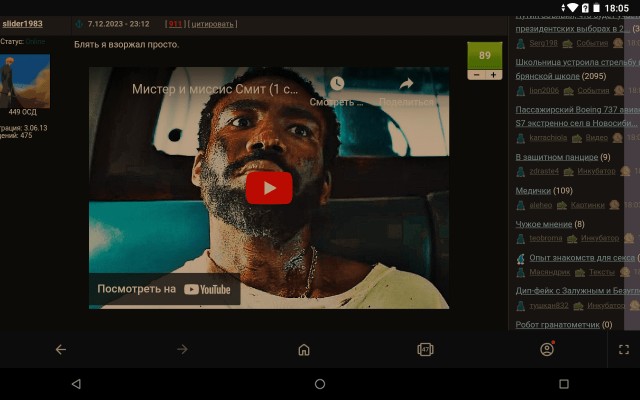Open author Масяндрик profile

[x=550, y=272]
